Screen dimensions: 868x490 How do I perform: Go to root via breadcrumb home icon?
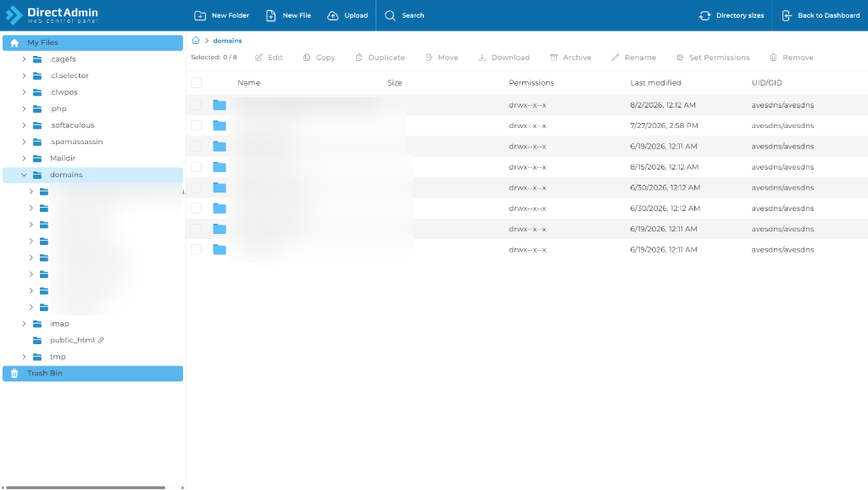(x=196, y=41)
